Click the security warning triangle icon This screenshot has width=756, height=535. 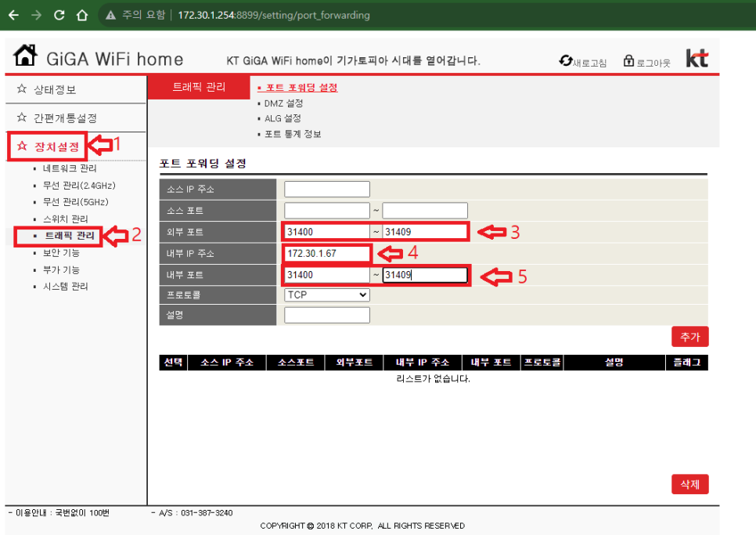tap(110, 15)
